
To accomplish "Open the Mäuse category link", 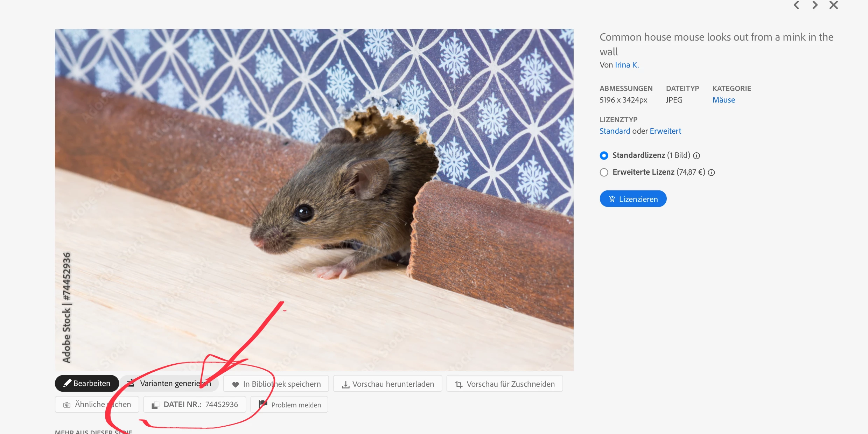I will tap(723, 100).
